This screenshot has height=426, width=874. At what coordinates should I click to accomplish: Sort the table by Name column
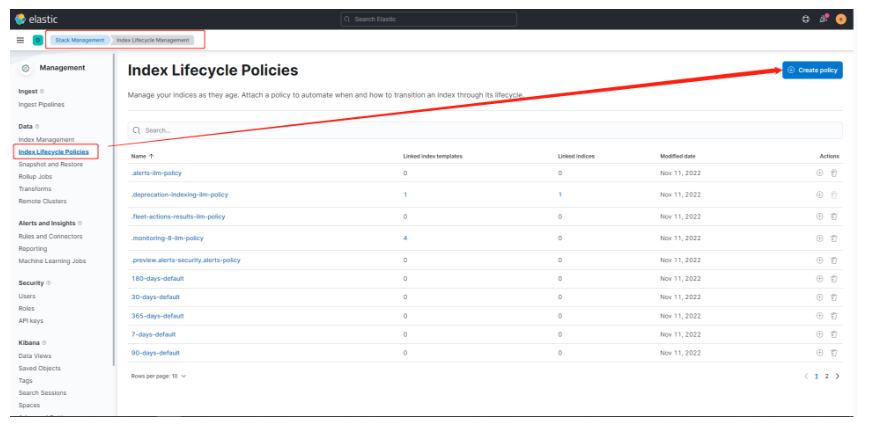coord(142,156)
